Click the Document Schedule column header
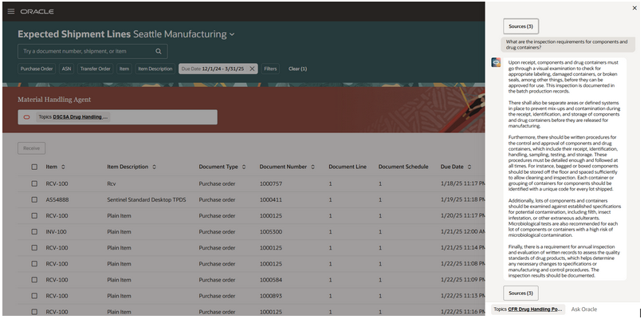The image size is (644, 323). [x=403, y=167]
